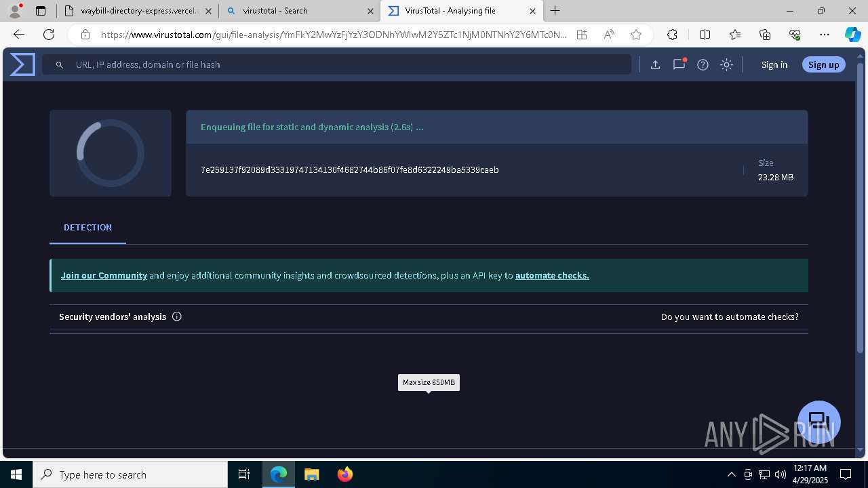Open the volume tray icon
The width and height of the screenshot is (868, 488).
tap(781, 474)
